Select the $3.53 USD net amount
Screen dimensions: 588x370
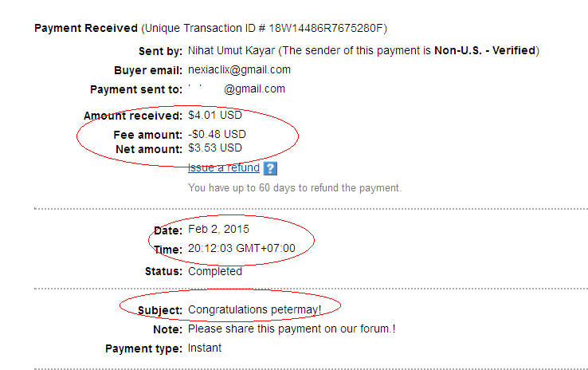[x=215, y=148]
